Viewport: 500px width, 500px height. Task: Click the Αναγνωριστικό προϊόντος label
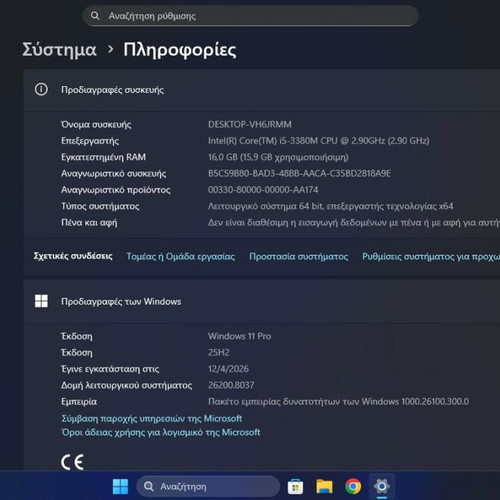(116, 190)
